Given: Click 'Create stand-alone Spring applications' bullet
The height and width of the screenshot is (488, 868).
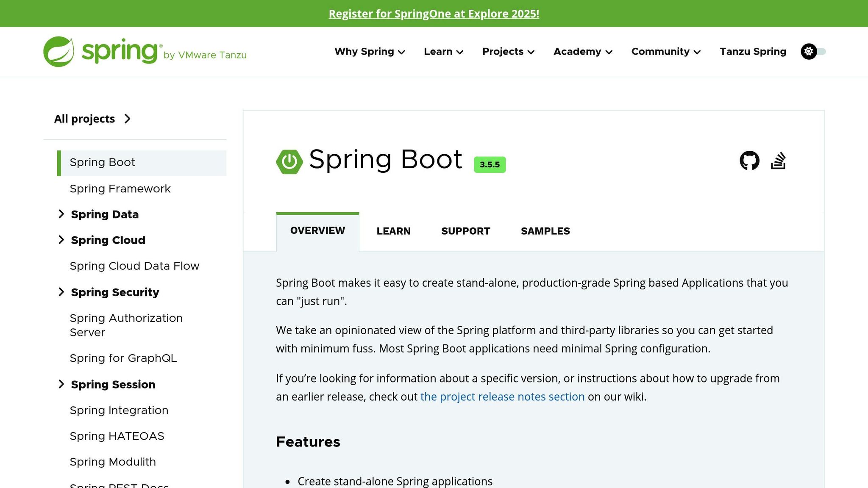Looking at the screenshot, I should [x=395, y=481].
